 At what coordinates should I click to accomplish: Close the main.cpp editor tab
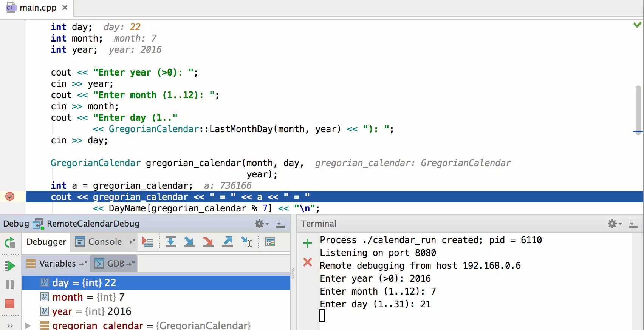click(65, 8)
